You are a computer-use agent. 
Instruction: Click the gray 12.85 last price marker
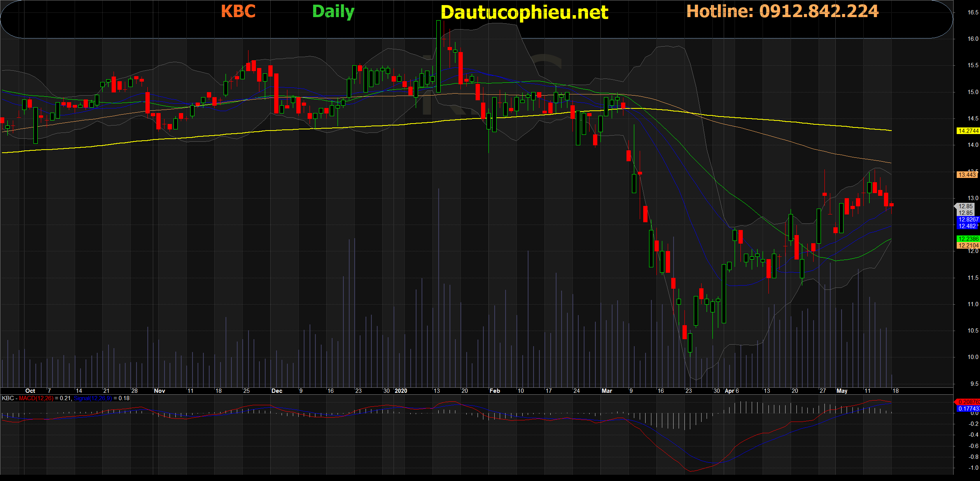point(967,206)
